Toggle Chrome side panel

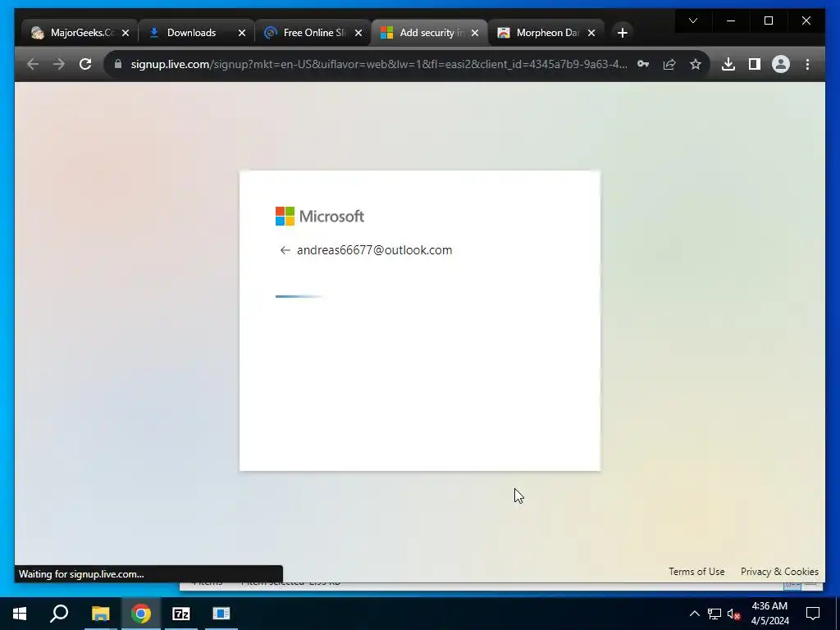(755, 64)
